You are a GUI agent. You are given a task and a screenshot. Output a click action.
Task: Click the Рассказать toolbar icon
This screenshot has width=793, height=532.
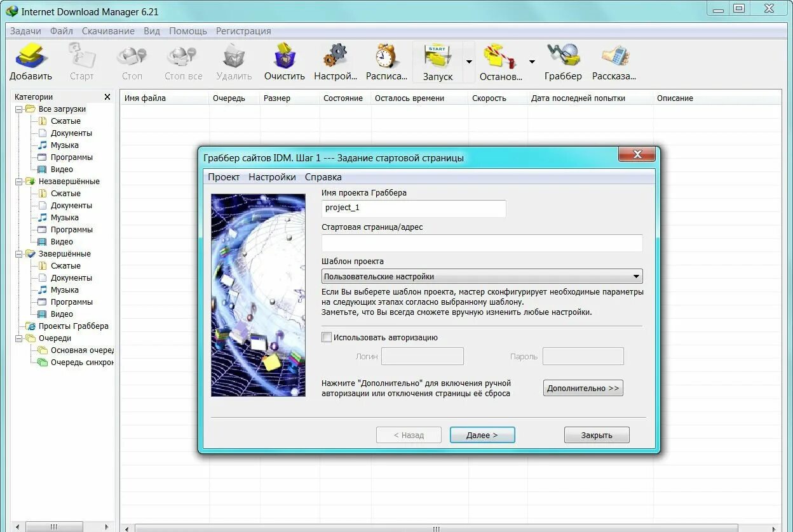[614, 56]
